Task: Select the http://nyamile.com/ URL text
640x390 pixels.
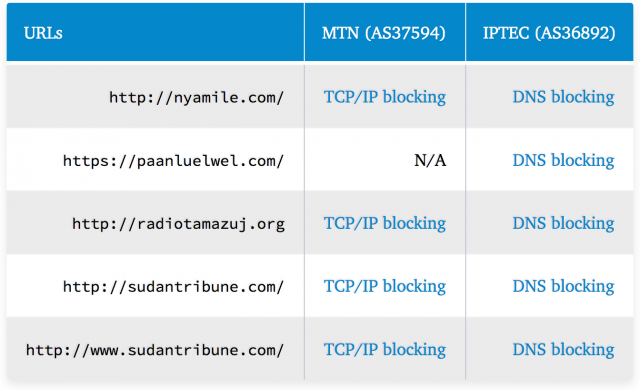Action: coord(196,98)
